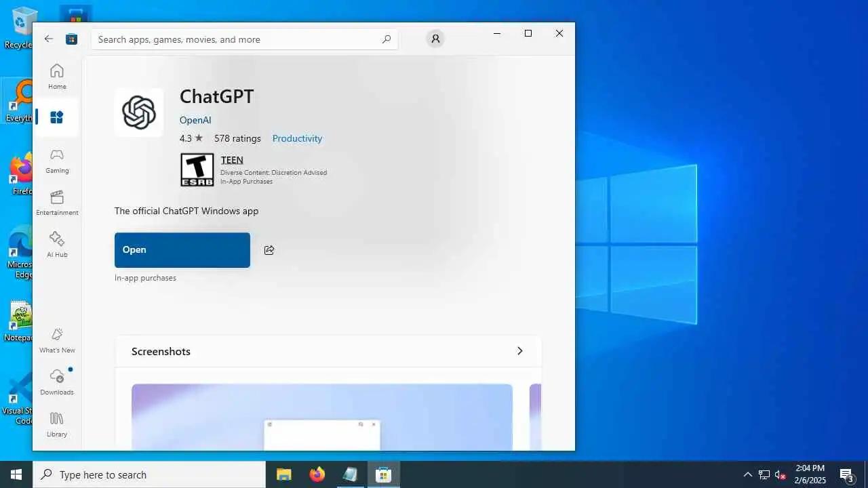Open File Explorer from the taskbar
The width and height of the screenshot is (868, 488).
point(283,474)
